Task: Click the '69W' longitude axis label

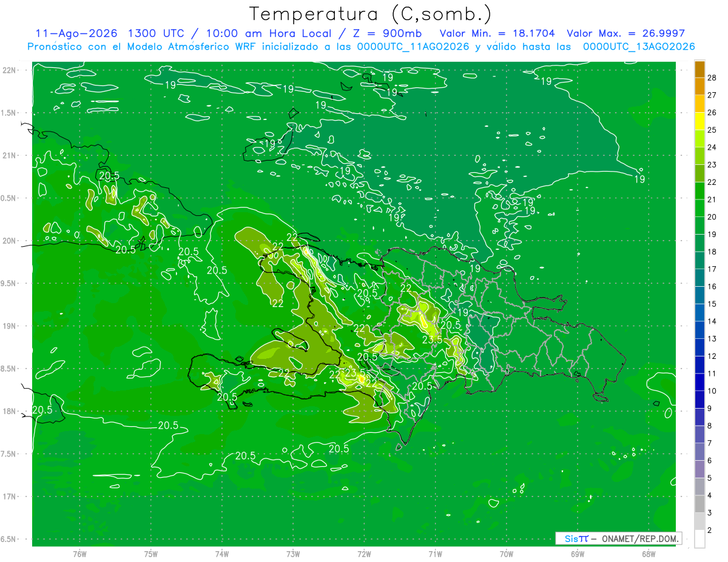Action: tap(578, 554)
